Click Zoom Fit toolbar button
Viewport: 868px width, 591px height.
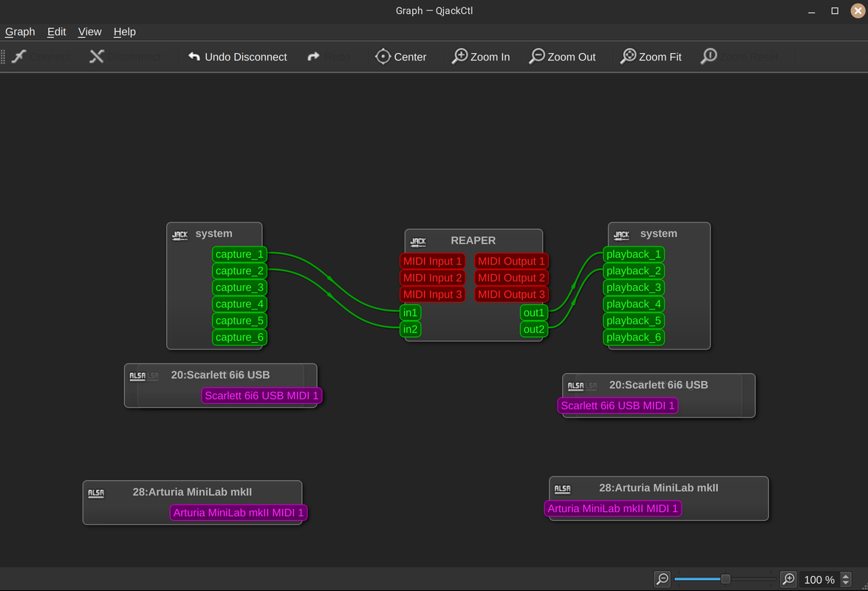click(651, 56)
